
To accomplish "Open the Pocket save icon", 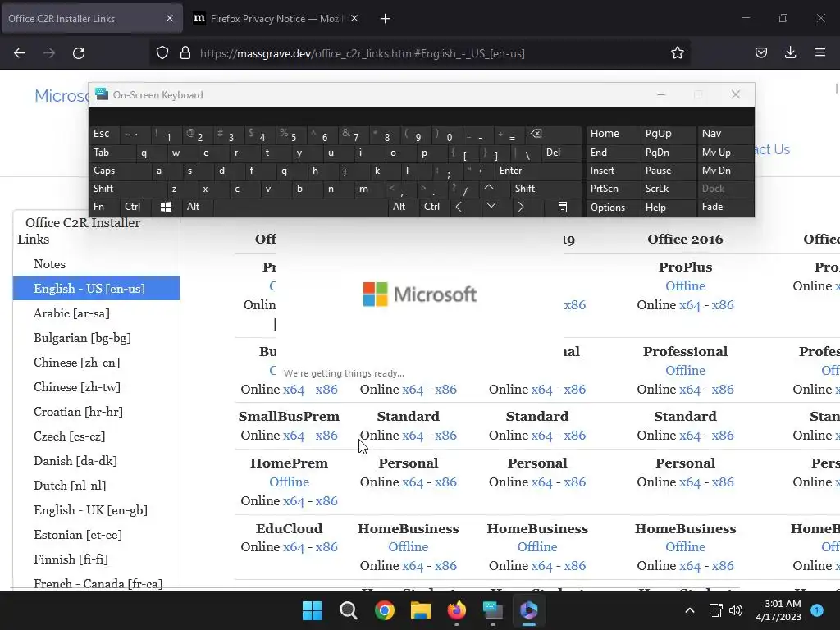I will [x=760, y=53].
